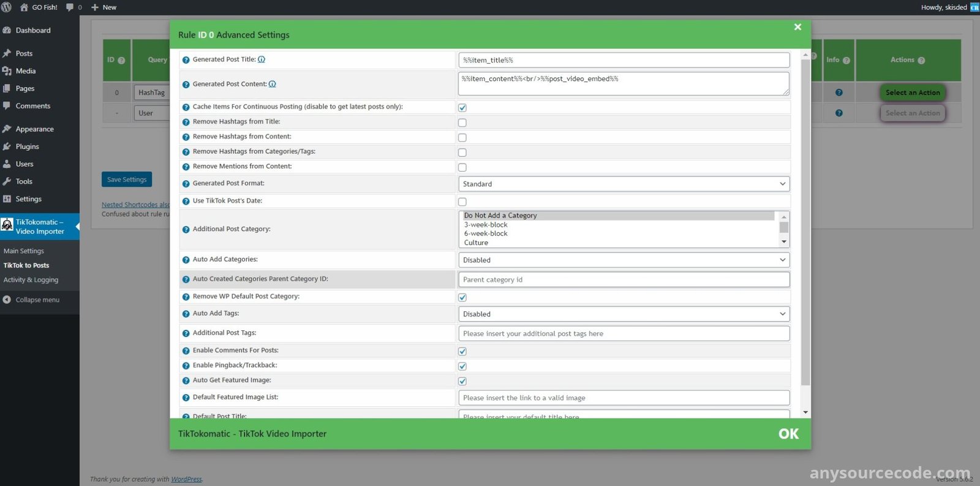Open comments bubble icon in admin bar
Image resolution: width=980 pixels, height=486 pixels.
tap(70, 7)
